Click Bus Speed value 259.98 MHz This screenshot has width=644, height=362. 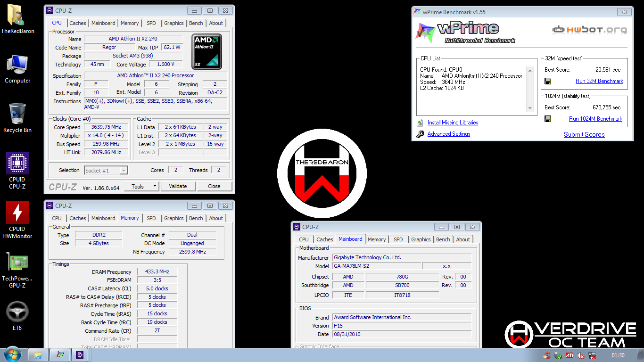(x=107, y=144)
